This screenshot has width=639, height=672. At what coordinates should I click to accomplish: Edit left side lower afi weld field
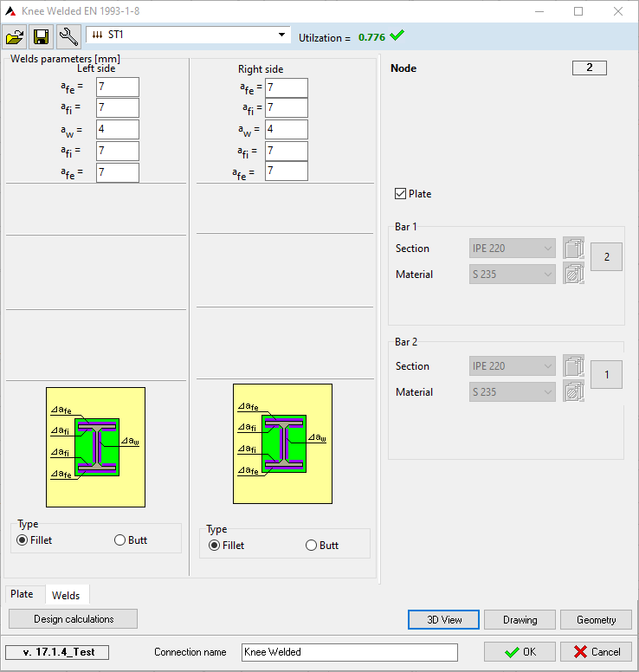118,151
